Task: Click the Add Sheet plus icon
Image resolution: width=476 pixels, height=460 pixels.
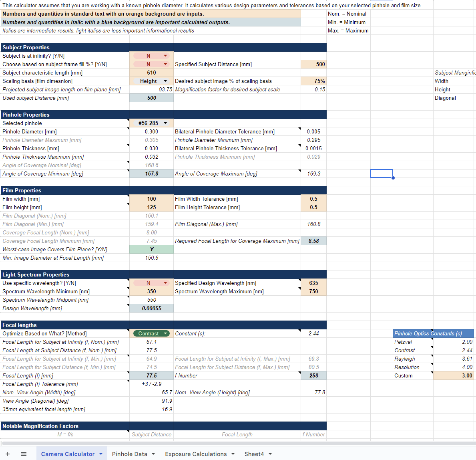Action: click(x=8, y=454)
